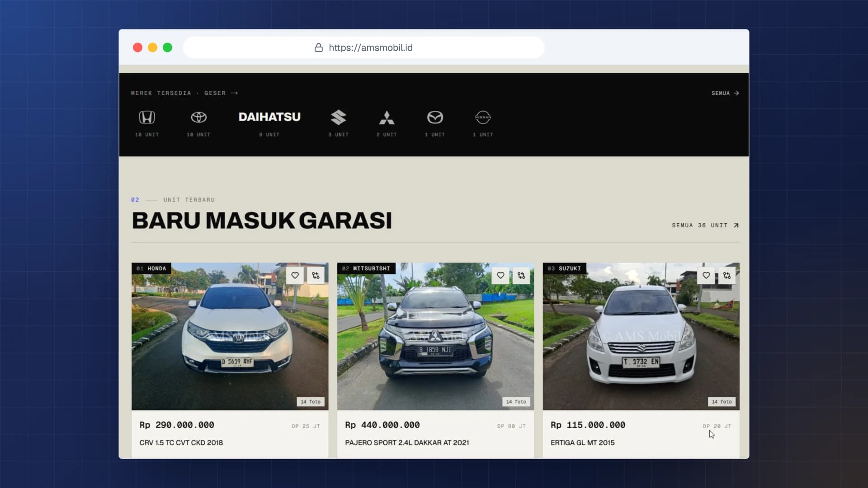
Task: Minimize the window with yellow button
Action: point(152,47)
